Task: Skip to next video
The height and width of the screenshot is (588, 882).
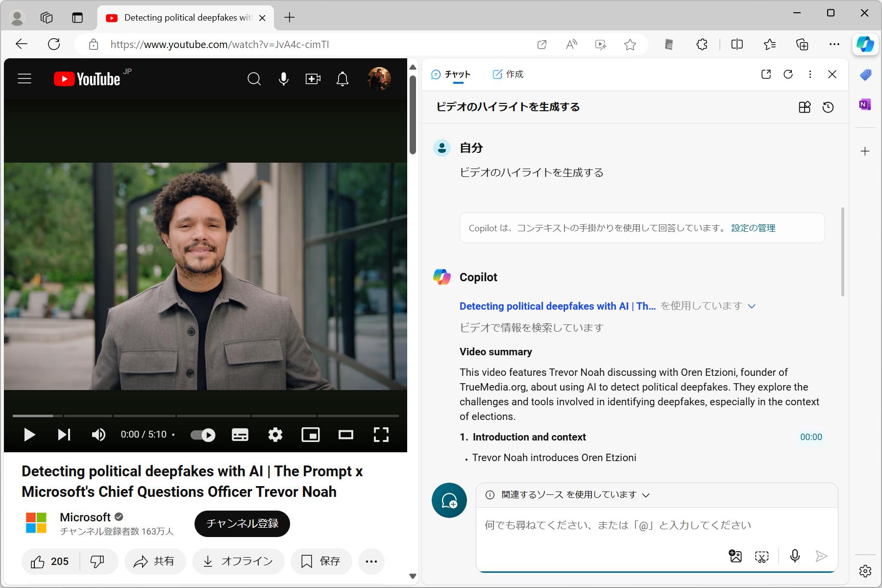Action: pyautogui.click(x=64, y=435)
